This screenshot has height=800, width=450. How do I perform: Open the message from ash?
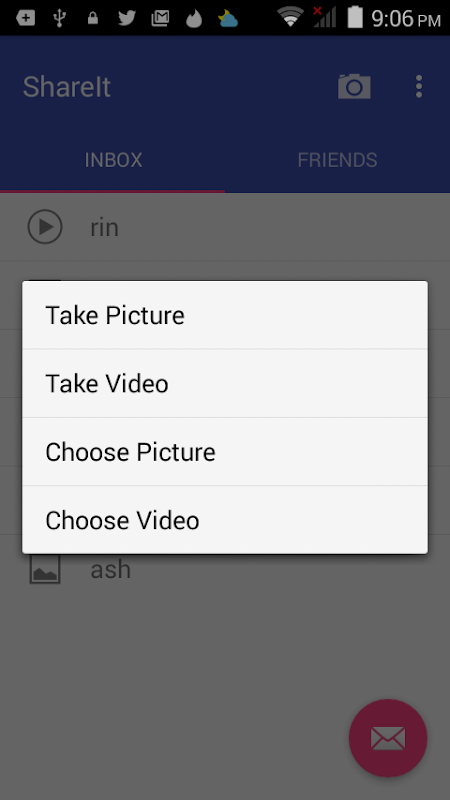(x=225, y=569)
